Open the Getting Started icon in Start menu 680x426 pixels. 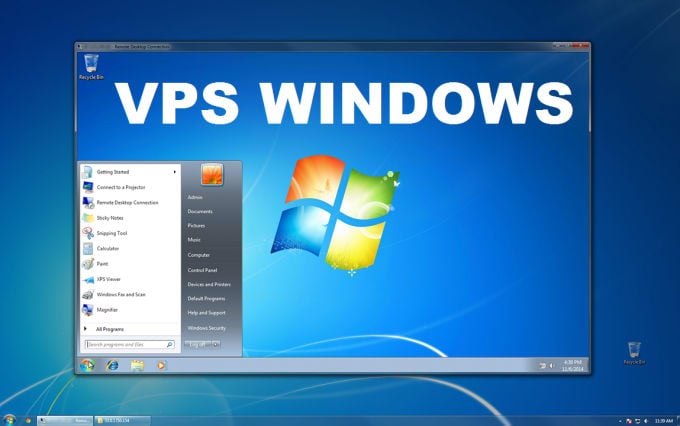click(87, 172)
